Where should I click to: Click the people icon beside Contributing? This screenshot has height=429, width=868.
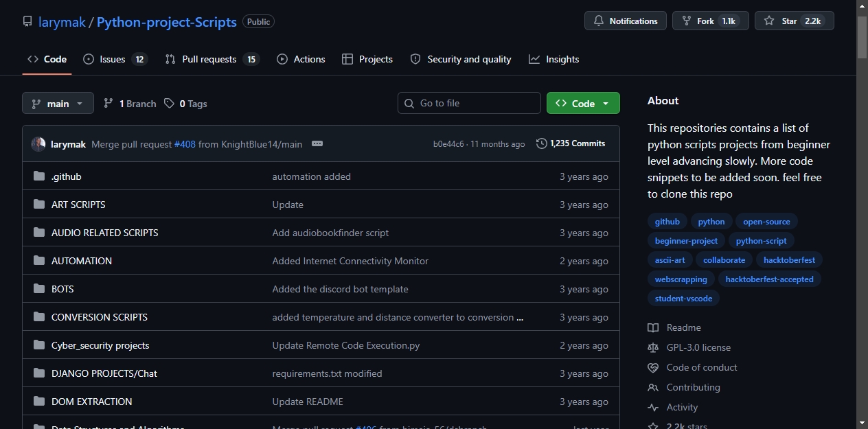(x=653, y=387)
